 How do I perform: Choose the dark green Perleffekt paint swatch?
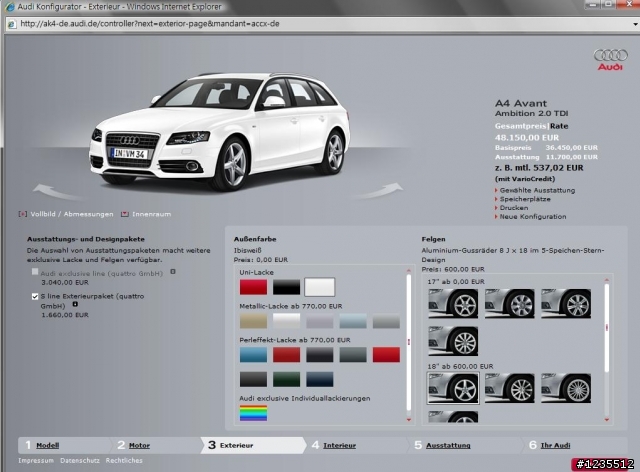[x=287, y=379]
